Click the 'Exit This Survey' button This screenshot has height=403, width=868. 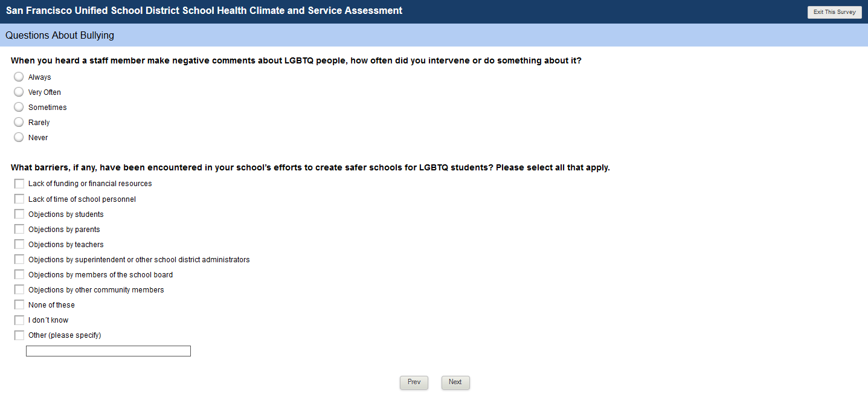tap(834, 12)
